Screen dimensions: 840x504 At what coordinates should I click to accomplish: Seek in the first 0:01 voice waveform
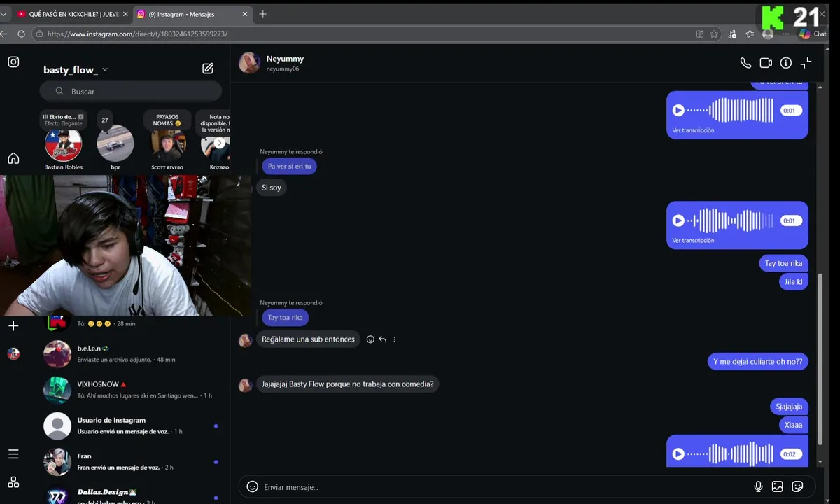click(731, 110)
